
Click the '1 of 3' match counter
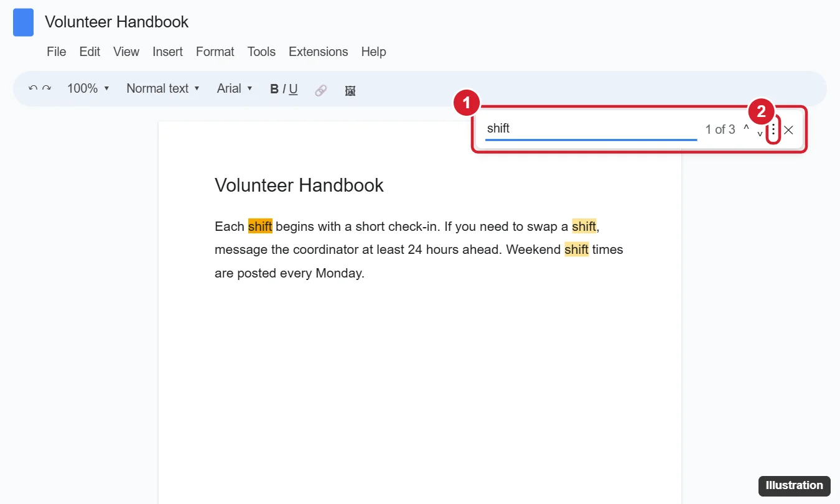coord(720,129)
